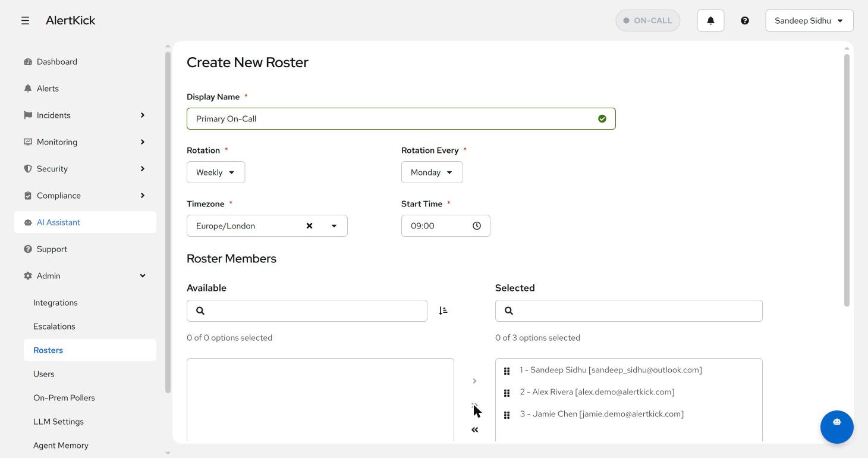Click the Start Time field
Viewport: 868px width, 458px height.
446,226
